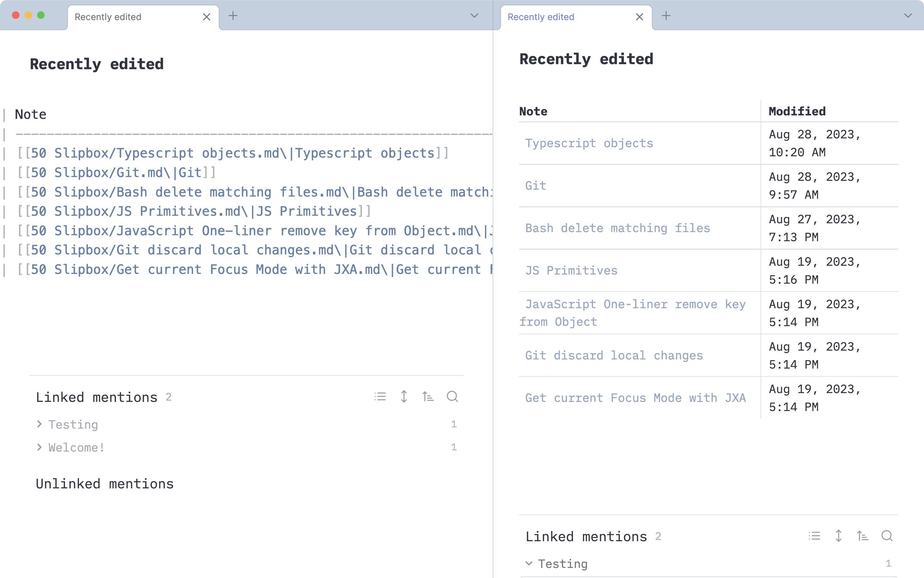Open the Typescript objects note
924x578 pixels.
coord(589,143)
